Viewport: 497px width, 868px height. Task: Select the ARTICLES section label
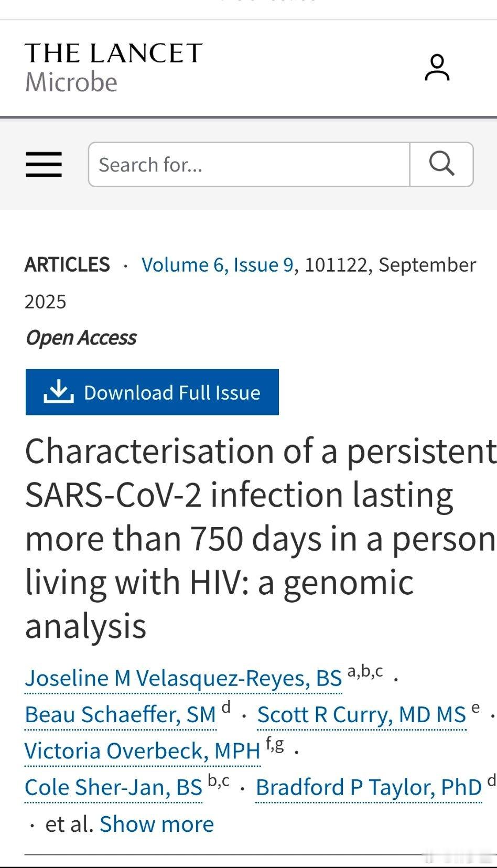click(67, 264)
